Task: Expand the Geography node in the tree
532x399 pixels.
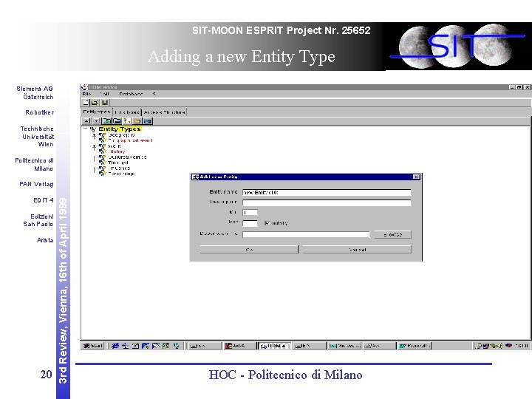Action: pos(95,135)
